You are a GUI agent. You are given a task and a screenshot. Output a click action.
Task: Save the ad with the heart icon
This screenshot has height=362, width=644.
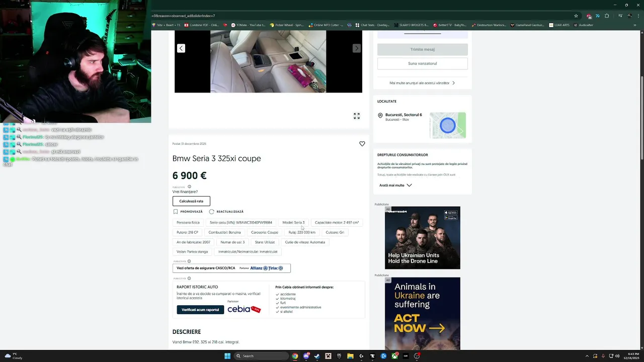point(362,144)
